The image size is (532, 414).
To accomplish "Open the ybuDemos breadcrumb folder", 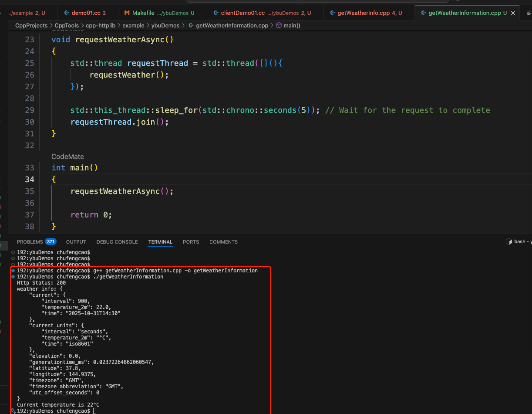I will [165, 26].
